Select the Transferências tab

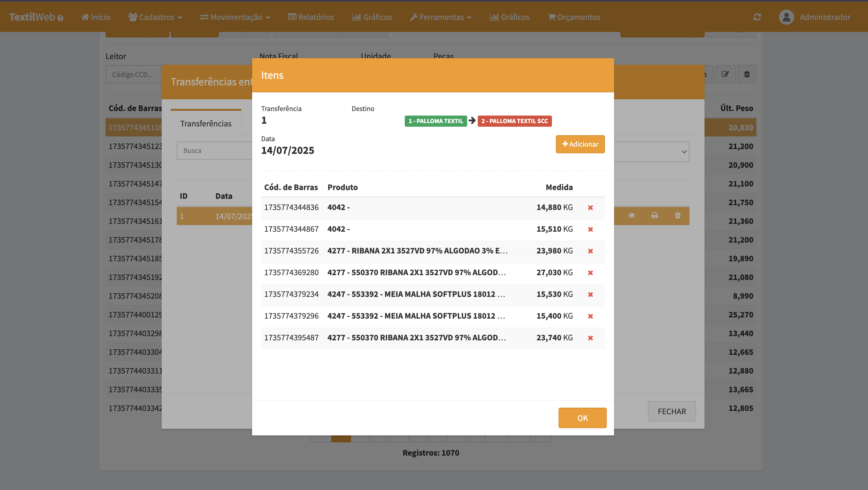tap(206, 123)
